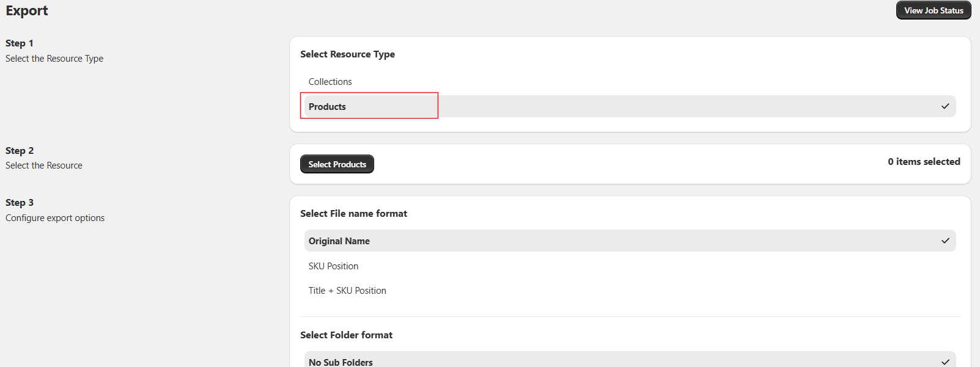Click the 'Step 2' label
Screen dimensions: 980x367
point(20,151)
